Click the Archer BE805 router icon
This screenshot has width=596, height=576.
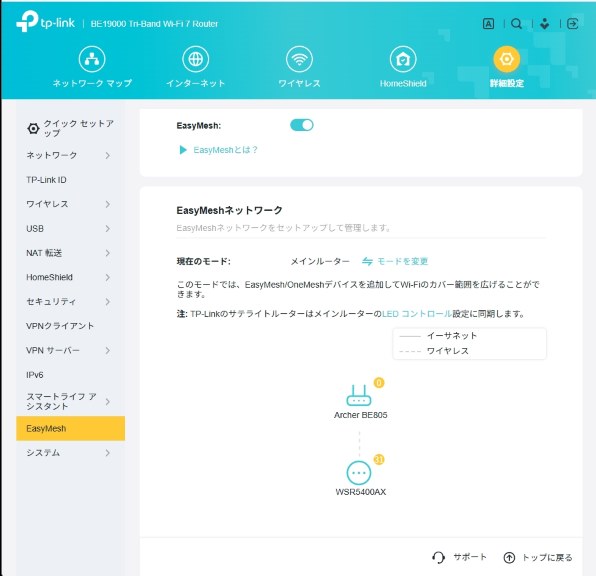[x=358, y=395]
